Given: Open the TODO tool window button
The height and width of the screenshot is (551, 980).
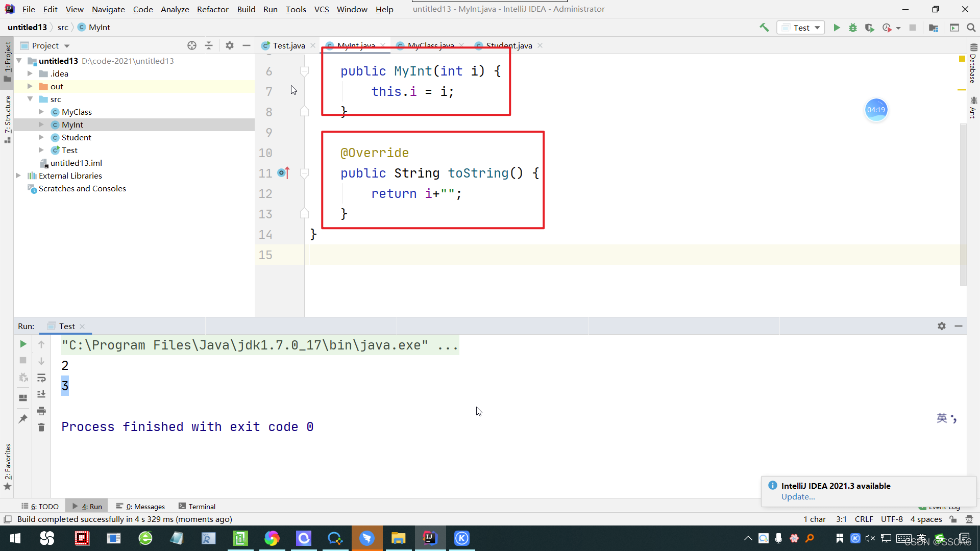Looking at the screenshot, I should [40, 507].
